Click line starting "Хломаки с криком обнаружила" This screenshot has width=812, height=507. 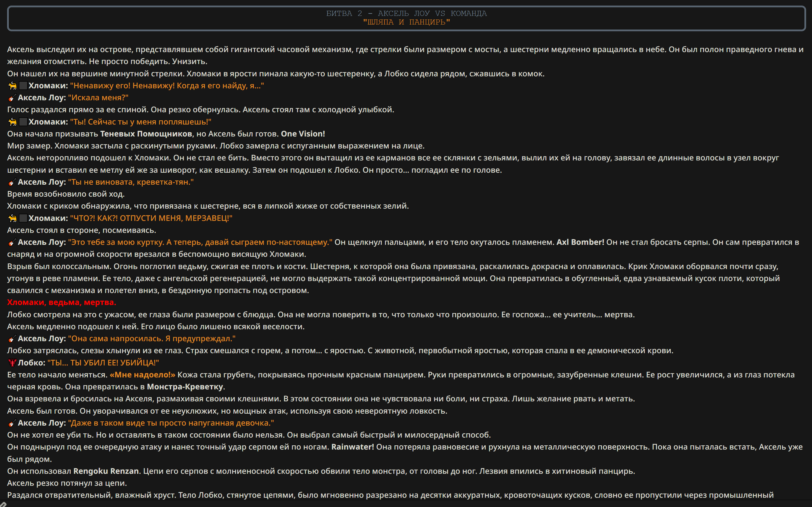pyautogui.click(x=208, y=206)
